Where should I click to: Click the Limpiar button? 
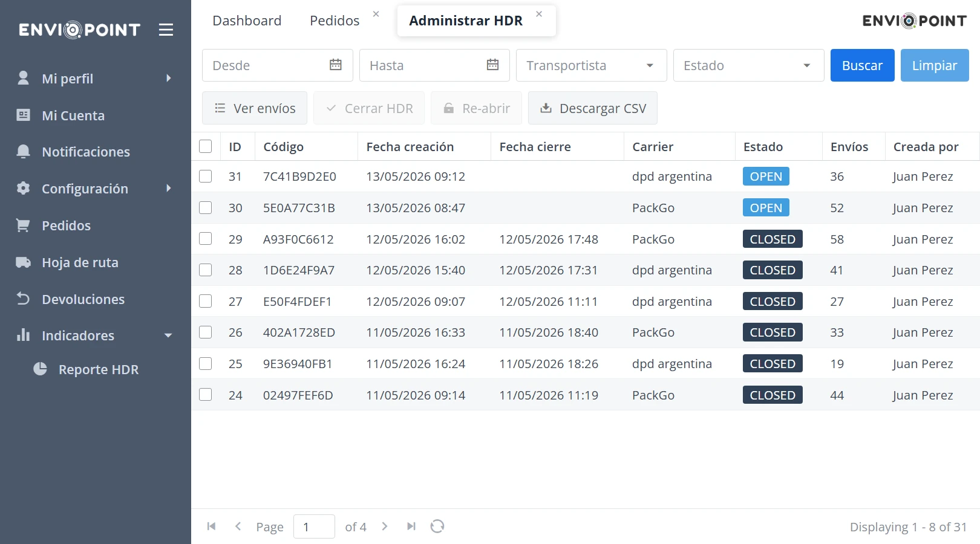point(935,65)
